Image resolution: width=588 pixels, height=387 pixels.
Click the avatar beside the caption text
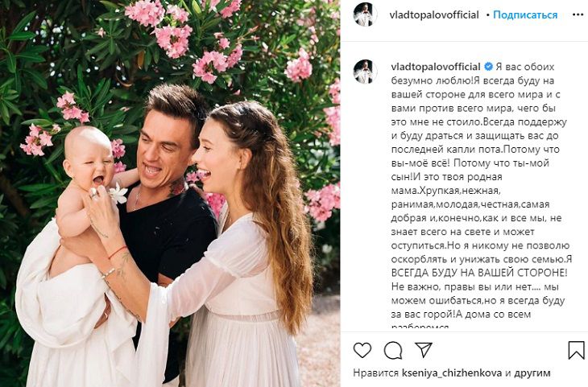point(365,71)
